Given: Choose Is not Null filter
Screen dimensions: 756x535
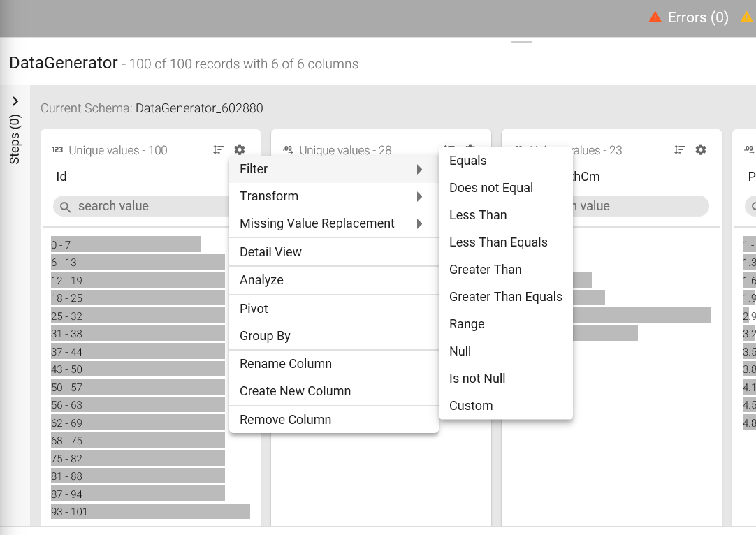Looking at the screenshot, I should [477, 379].
